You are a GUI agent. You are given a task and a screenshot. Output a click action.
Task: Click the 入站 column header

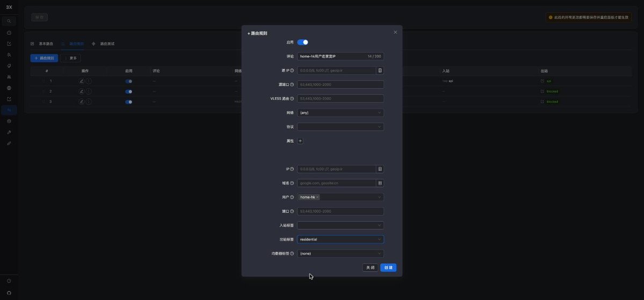(446, 71)
